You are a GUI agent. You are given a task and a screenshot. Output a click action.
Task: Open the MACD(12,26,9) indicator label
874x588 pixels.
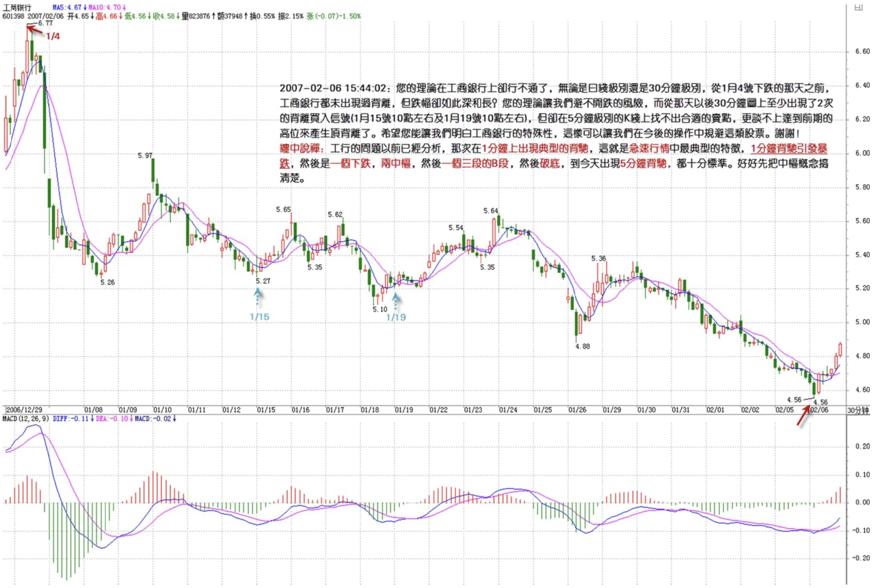[26, 419]
